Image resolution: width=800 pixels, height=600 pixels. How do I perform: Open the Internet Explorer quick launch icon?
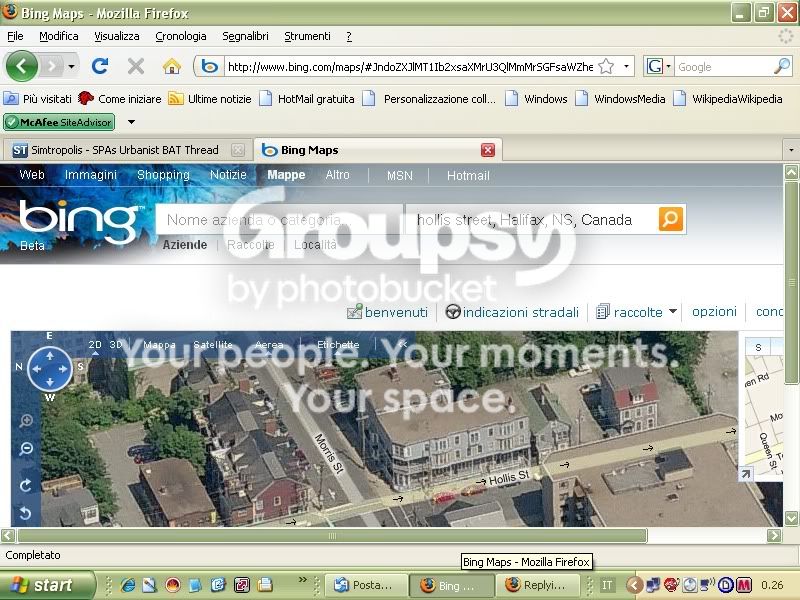point(127,585)
